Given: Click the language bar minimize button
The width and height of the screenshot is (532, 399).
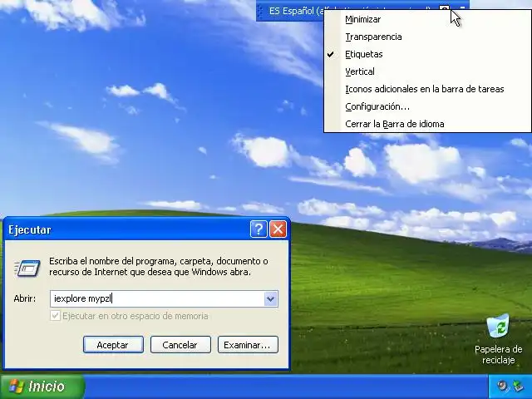Looking at the screenshot, I should [x=463, y=7].
